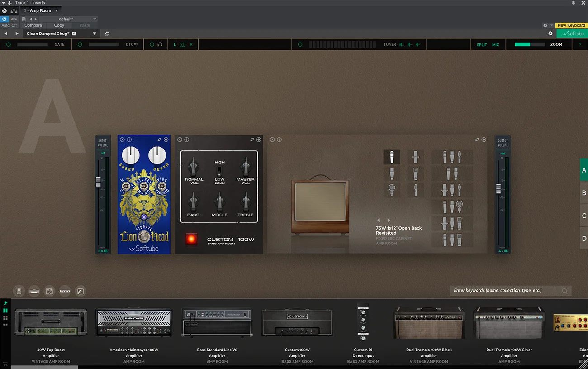Viewport: 588px width, 369px height.
Task: Show info for the Lion Head pedal
Action: click(x=129, y=139)
